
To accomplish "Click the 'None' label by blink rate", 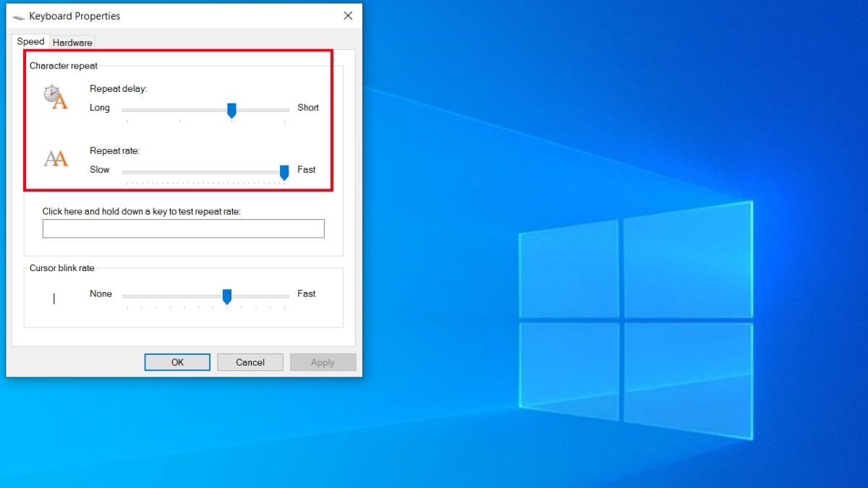I will pos(101,294).
